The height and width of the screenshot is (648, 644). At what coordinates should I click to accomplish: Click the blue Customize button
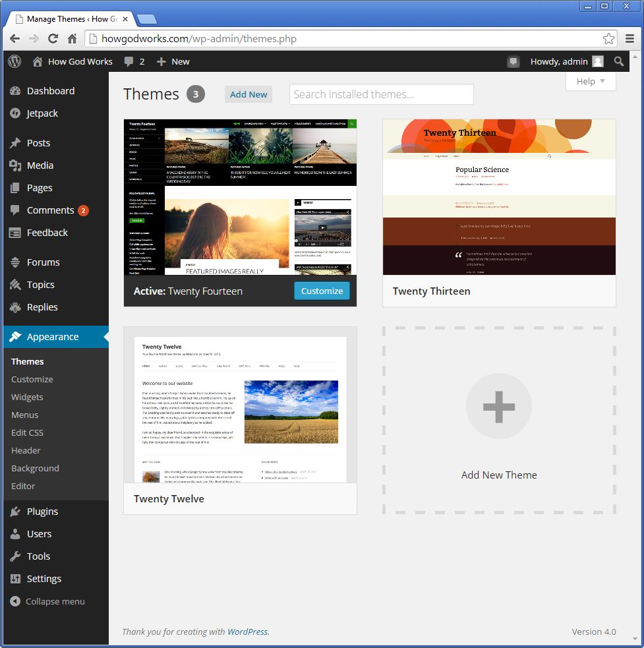coord(322,291)
